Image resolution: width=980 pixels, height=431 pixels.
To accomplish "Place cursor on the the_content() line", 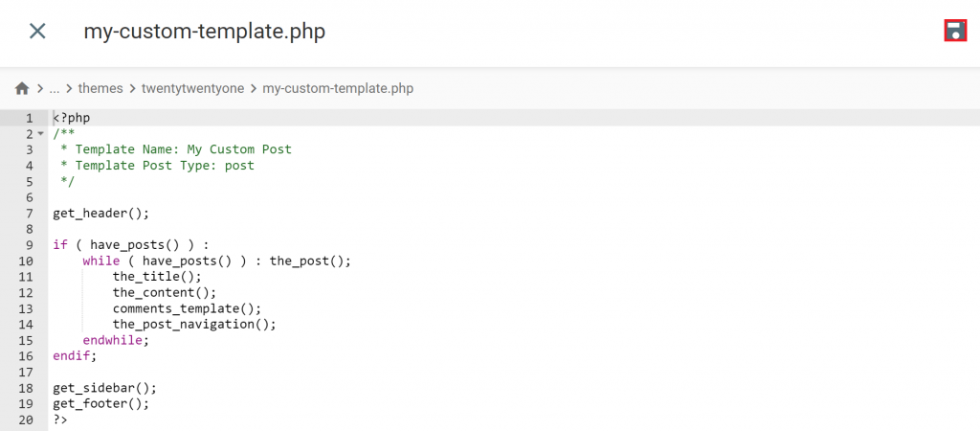I will 165,292.
